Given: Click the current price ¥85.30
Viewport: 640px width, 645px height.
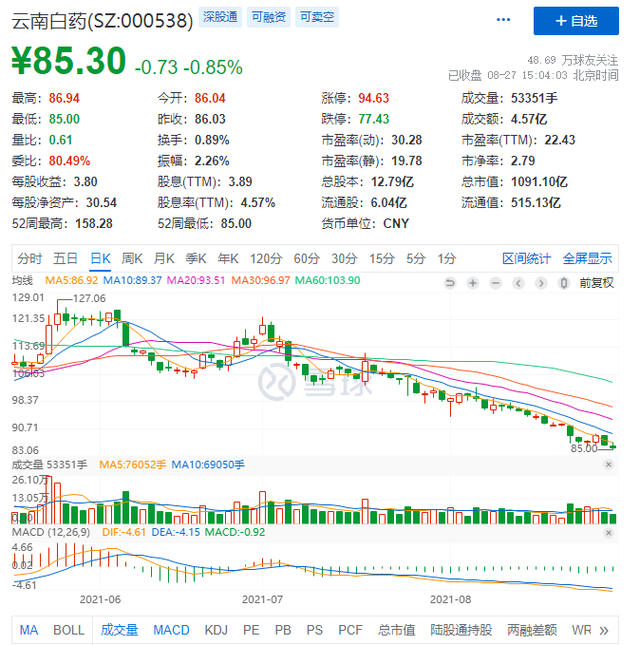Looking at the screenshot, I should [68, 61].
